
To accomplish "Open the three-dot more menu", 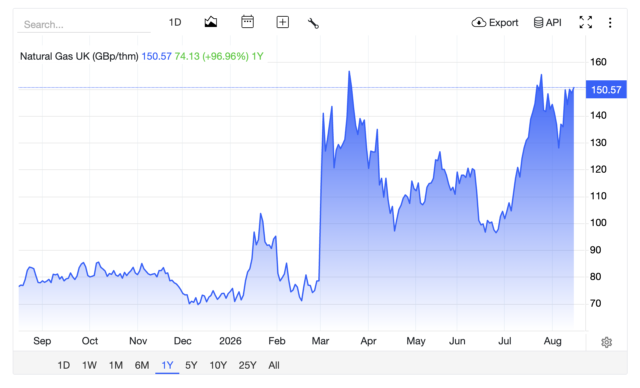I will 610,22.
